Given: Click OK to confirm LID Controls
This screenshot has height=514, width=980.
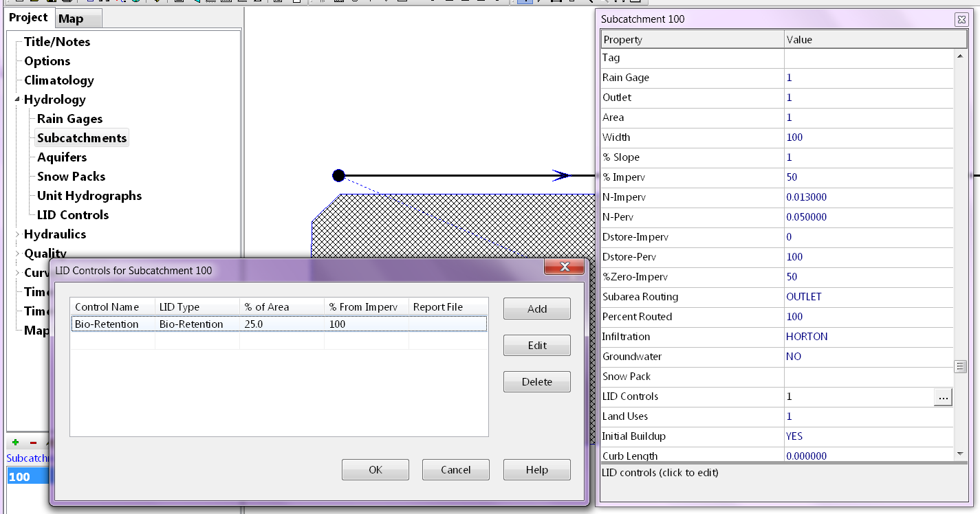Looking at the screenshot, I should point(375,469).
